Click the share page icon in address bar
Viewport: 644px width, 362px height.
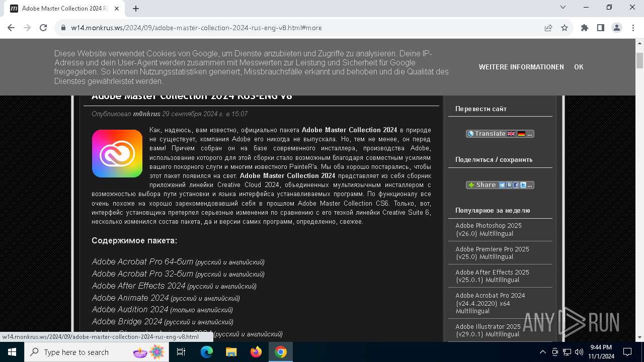click(x=548, y=28)
